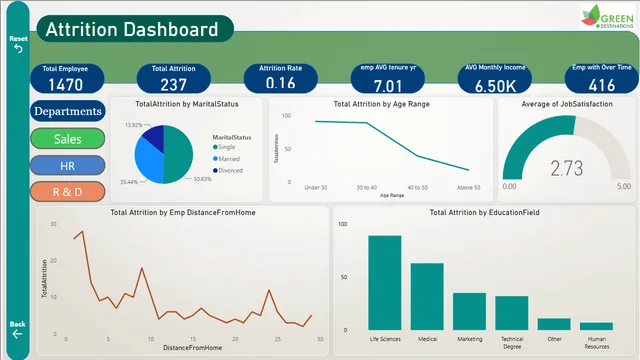640x360 pixels.
Task: Click the 'Under 30' axis label
Action: 316,188
